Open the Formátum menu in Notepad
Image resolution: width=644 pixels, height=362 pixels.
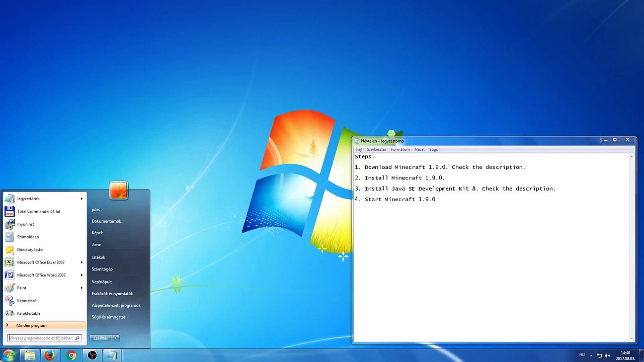(x=400, y=149)
